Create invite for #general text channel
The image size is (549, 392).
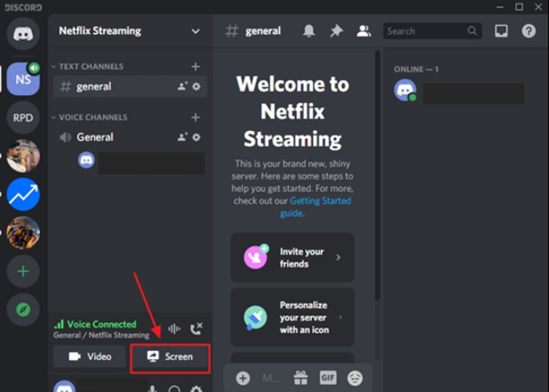182,86
